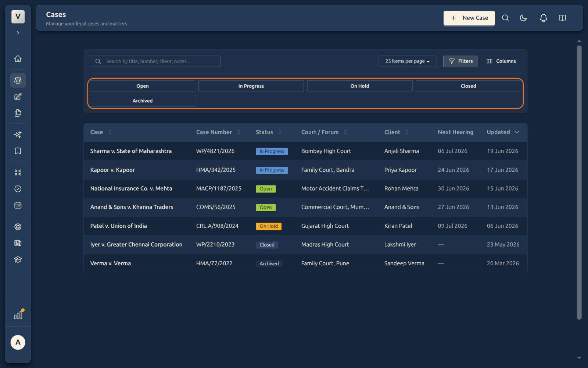Sort by the Court / Forum column header
This screenshot has width=588, height=368.
[x=324, y=132]
